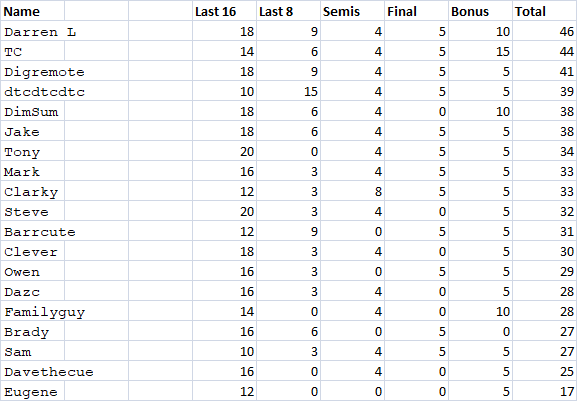Select Tony's Last 16 cell showing 20
The height and width of the screenshot is (401, 577).
224,151
